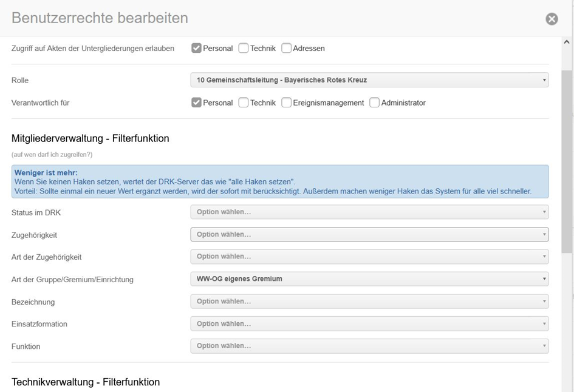Click the scroll up arrow of scrollbar

[x=567, y=42]
